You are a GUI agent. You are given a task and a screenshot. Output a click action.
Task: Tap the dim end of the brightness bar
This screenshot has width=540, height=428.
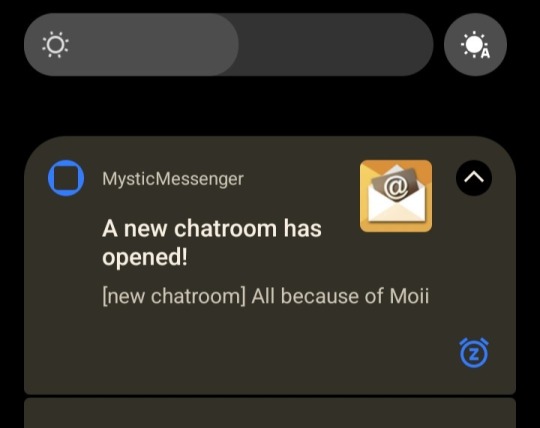(336, 45)
